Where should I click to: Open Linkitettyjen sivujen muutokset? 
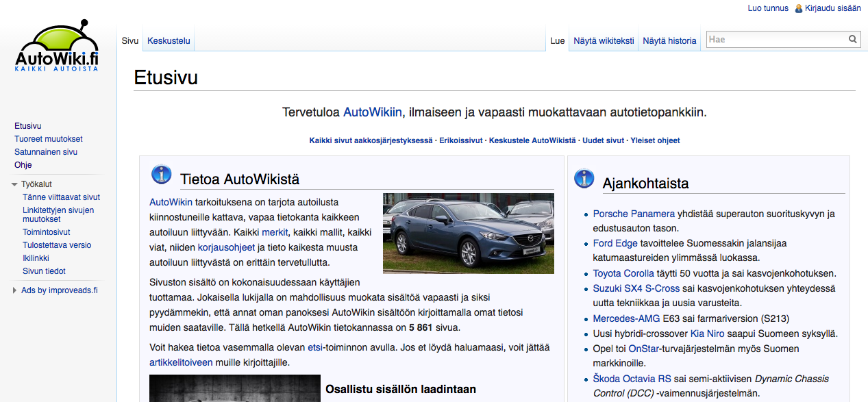click(x=58, y=214)
